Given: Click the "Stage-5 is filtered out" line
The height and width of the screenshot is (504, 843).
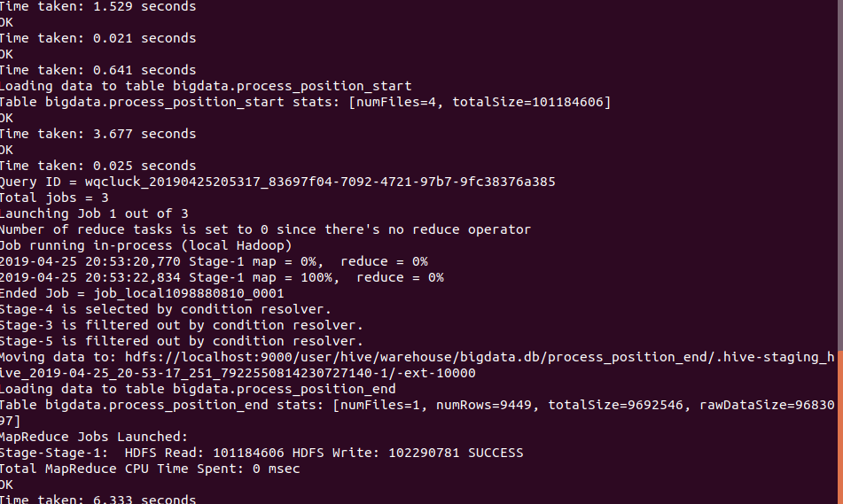Looking at the screenshot, I should 180,341.
